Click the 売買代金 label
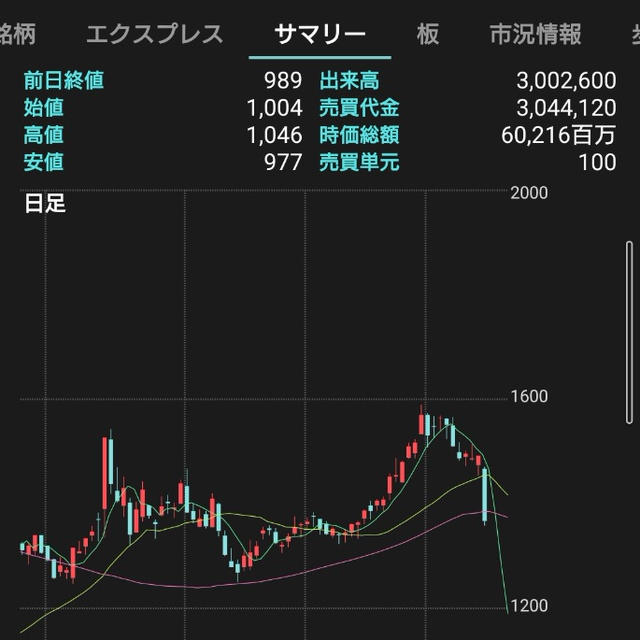 pyautogui.click(x=359, y=108)
